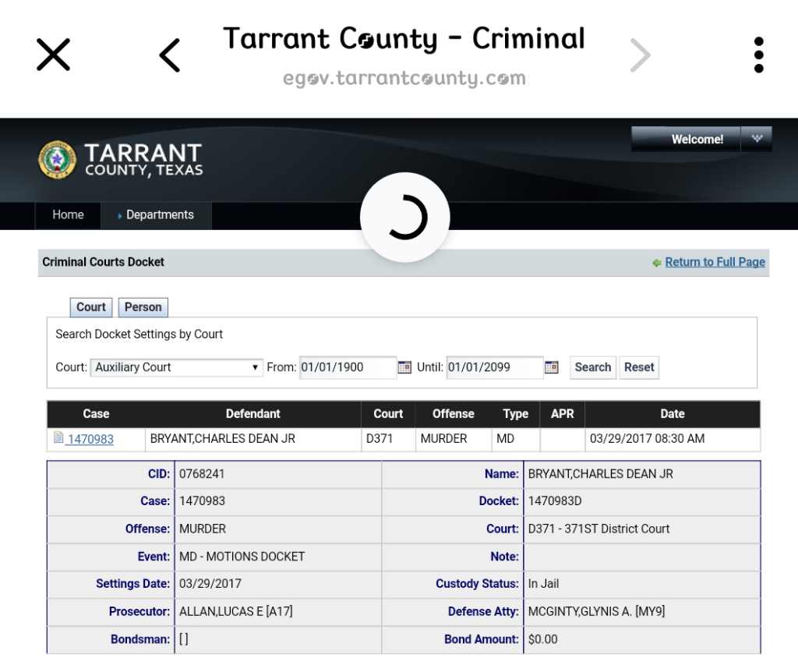Expand the Departments menu
Image resolution: width=798 pixels, height=672 pixels.
coord(157,215)
